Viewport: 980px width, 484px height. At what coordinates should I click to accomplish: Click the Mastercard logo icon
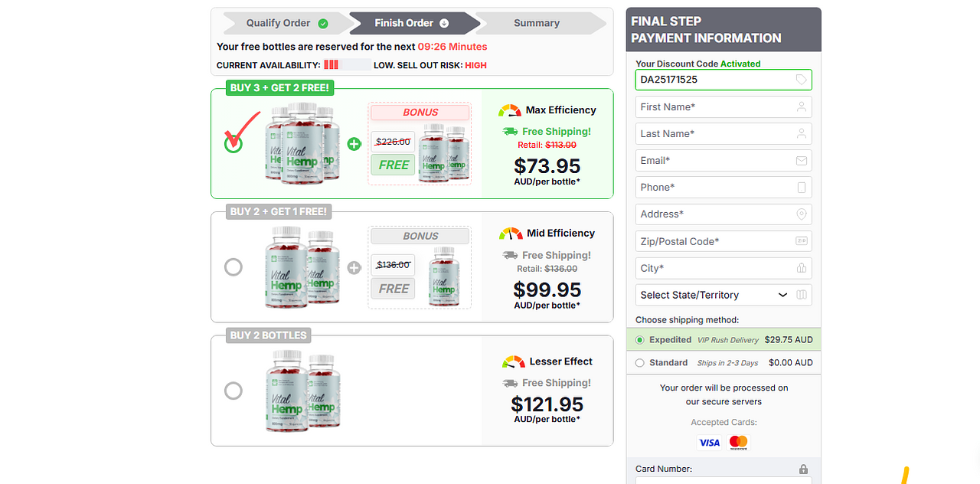738,443
